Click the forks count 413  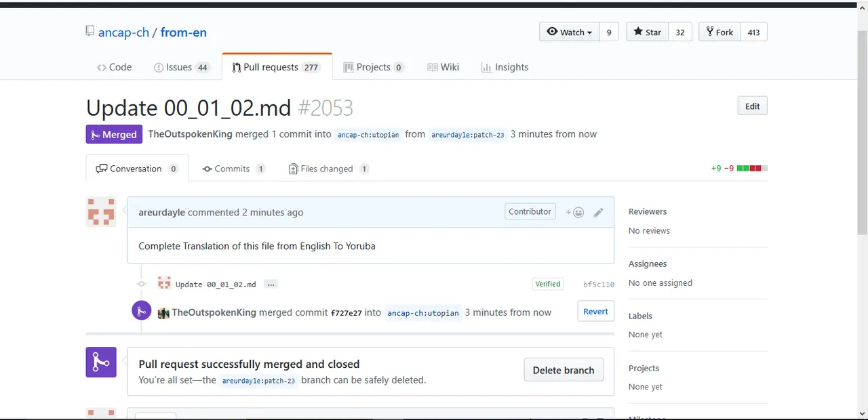(753, 32)
